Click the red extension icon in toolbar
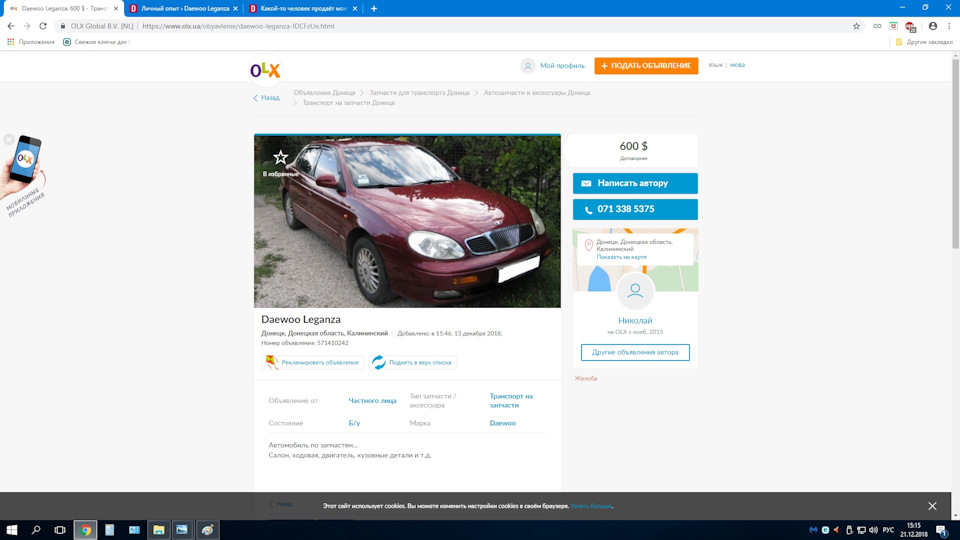The height and width of the screenshot is (540, 960). click(910, 26)
